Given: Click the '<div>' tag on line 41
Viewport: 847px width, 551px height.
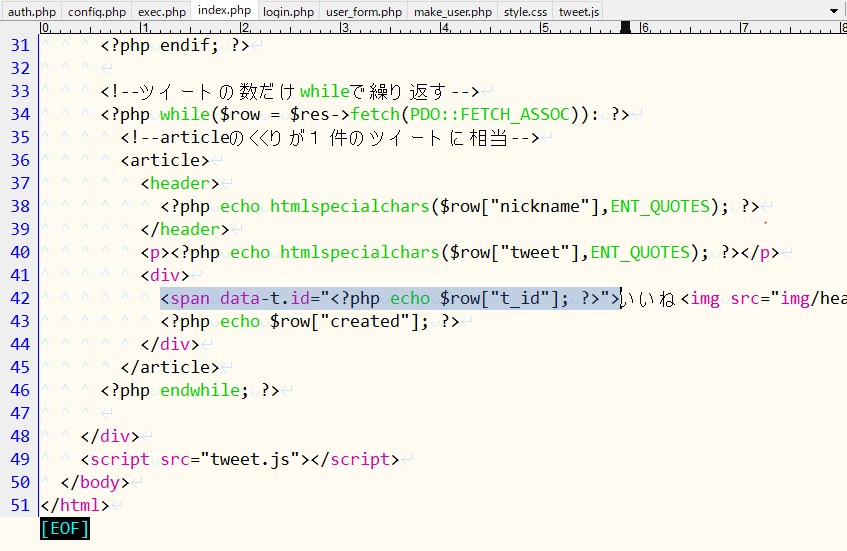Looking at the screenshot, I should 165,276.
